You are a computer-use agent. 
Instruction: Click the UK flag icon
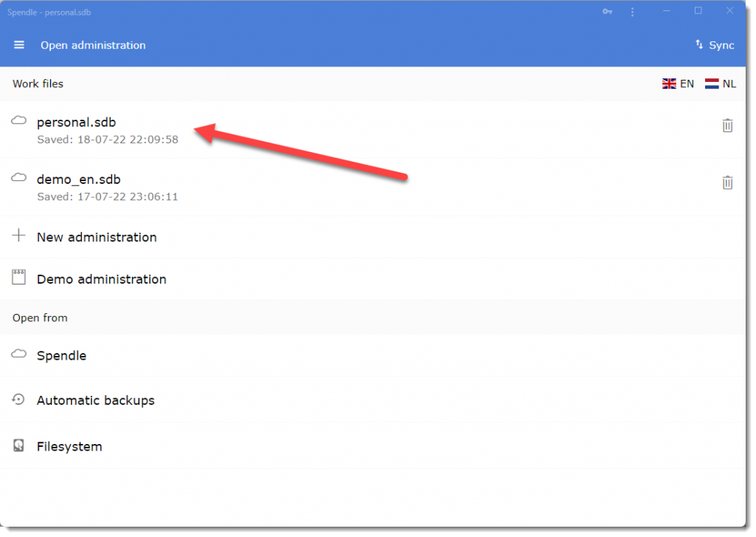pos(669,84)
